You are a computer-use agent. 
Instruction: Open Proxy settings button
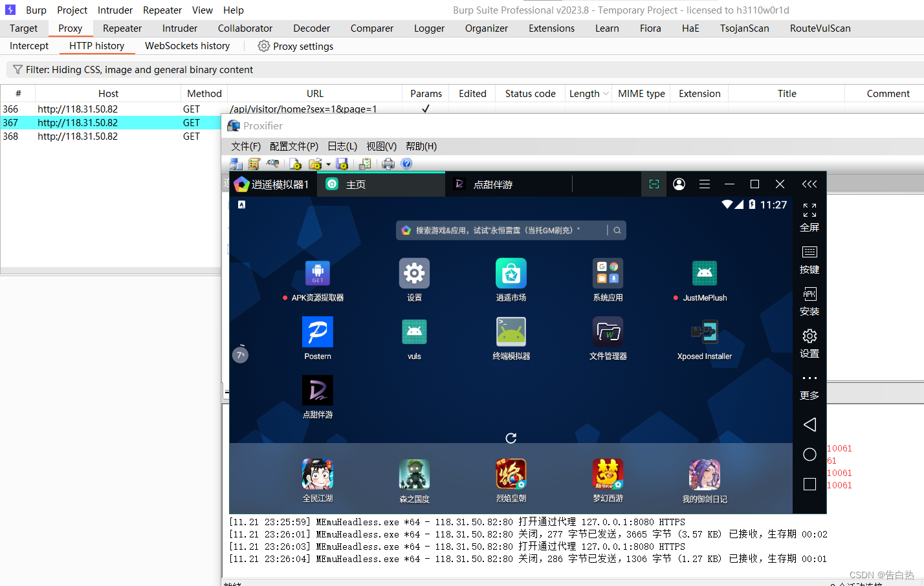click(296, 46)
